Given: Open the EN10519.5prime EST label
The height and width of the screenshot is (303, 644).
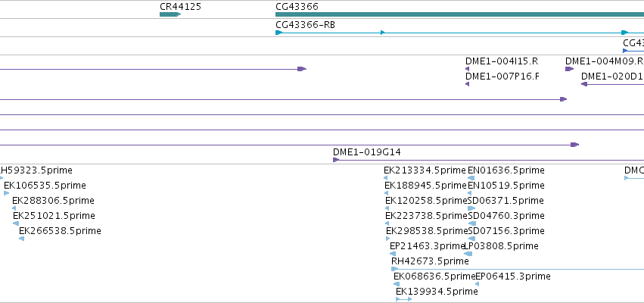Looking at the screenshot, I should click(x=506, y=186).
